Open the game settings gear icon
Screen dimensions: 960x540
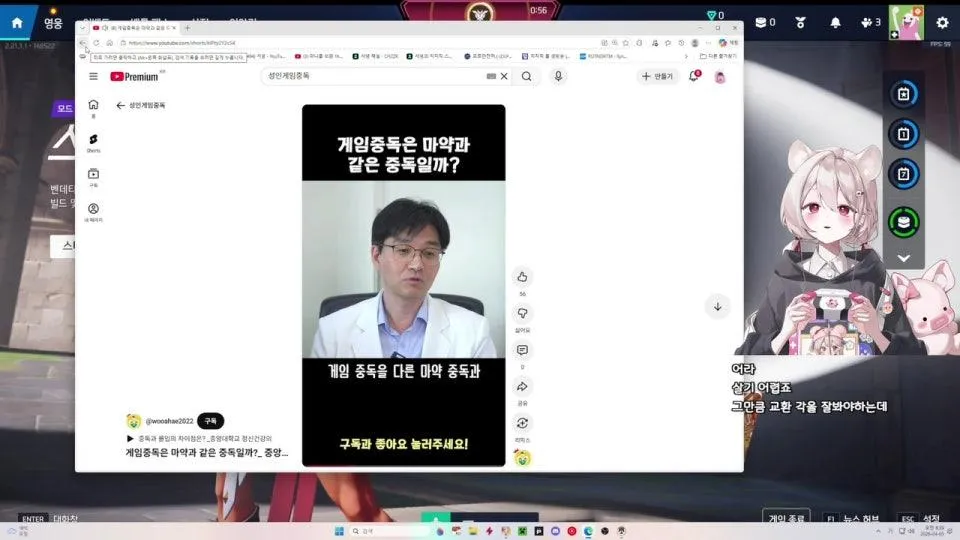(942, 23)
